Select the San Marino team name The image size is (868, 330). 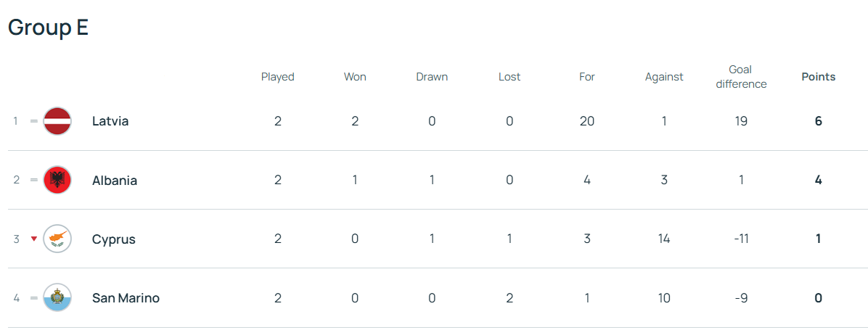tap(126, 298)
